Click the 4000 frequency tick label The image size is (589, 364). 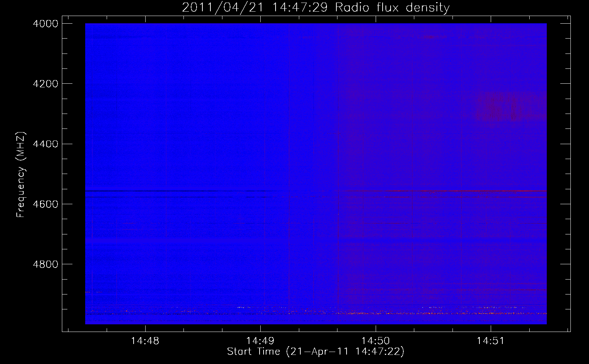46,24
